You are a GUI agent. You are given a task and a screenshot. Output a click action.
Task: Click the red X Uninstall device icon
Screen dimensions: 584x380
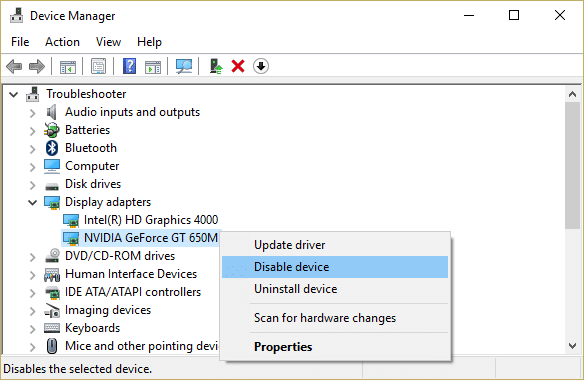click(x=238, y=66)
